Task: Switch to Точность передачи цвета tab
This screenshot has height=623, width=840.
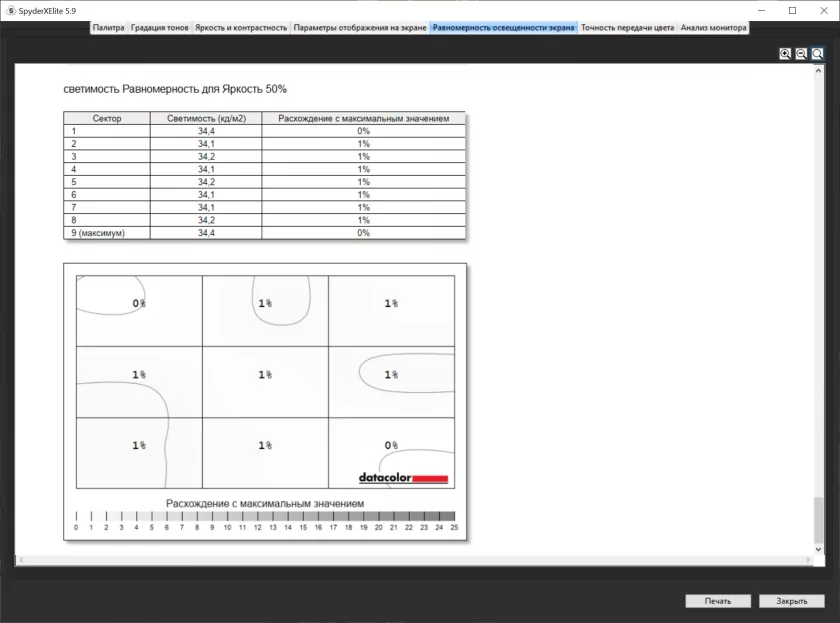Action: [627, 28]
